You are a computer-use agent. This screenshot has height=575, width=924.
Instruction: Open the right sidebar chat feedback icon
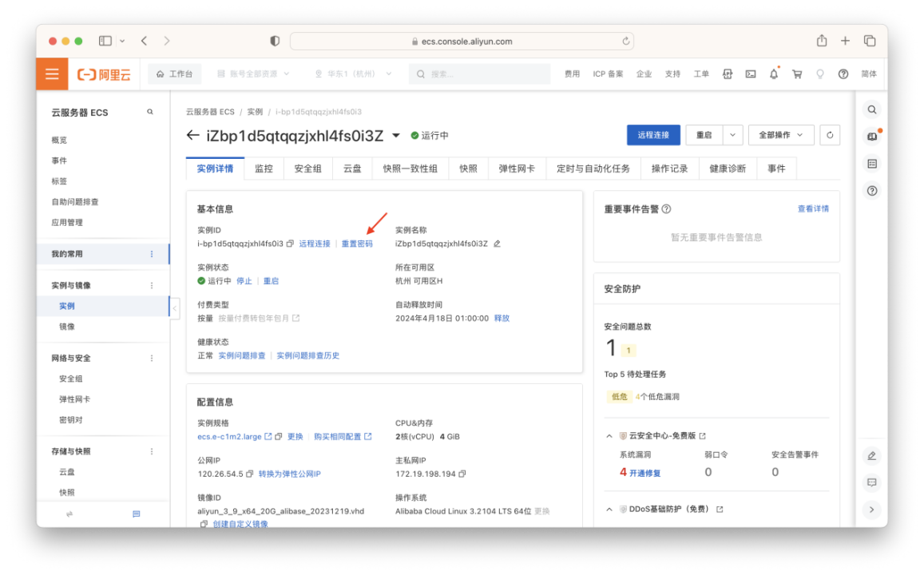(x=871, y=482)
